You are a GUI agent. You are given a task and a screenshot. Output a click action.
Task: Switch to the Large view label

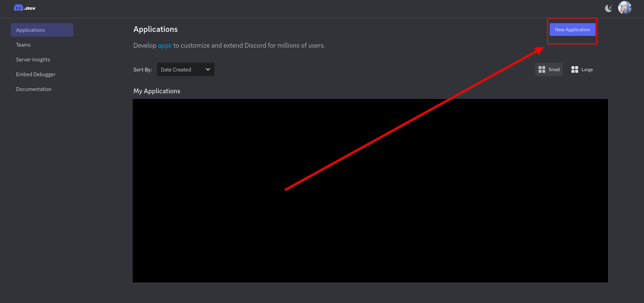click(x=587, y=69)
